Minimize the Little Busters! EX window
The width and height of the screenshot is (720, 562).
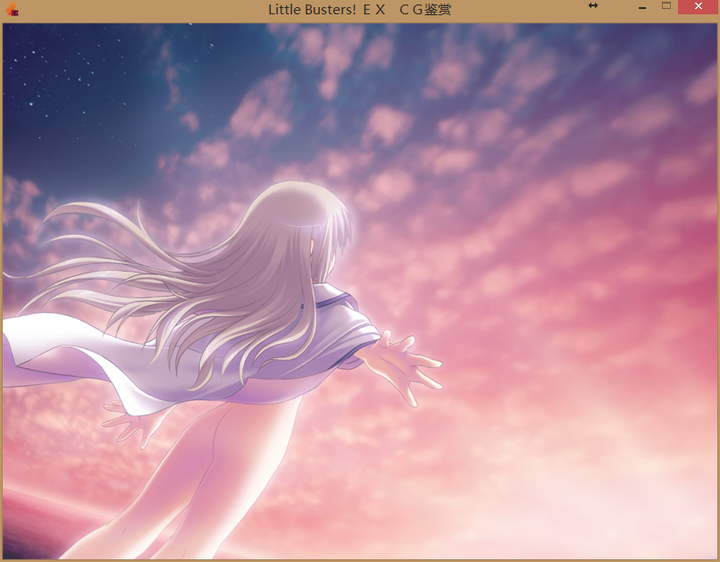tap(642, 8)
